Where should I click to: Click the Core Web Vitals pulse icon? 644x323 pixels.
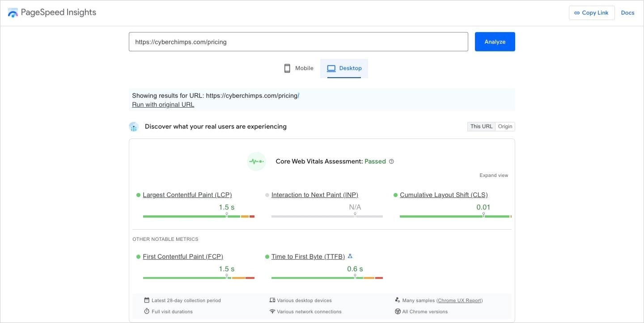[256, 161]
